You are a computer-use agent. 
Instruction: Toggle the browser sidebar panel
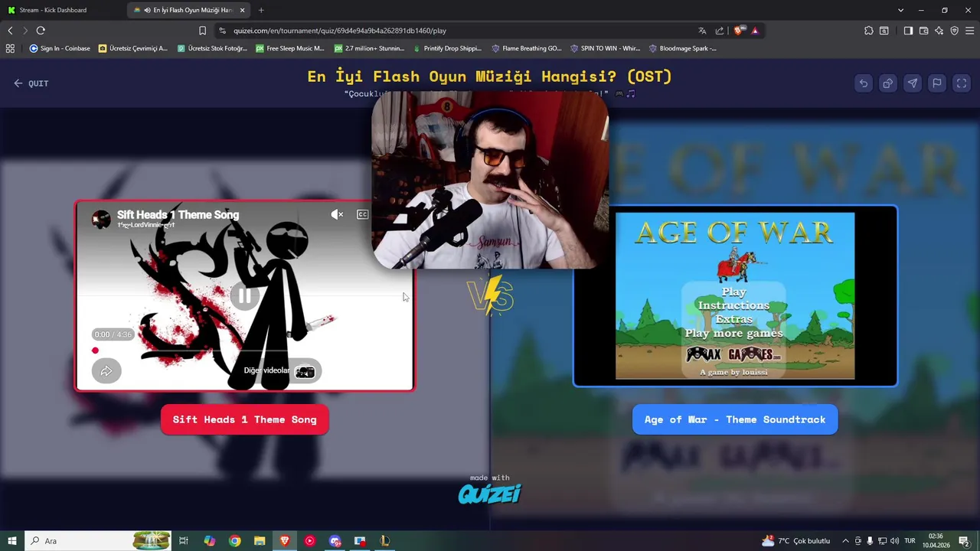pos(908,31)
